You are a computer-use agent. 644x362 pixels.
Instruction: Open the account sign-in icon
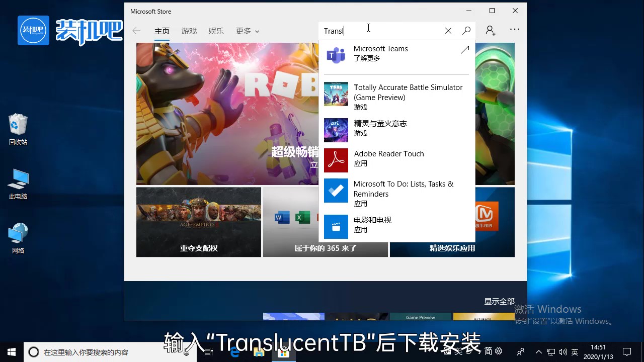coord(491,31)
